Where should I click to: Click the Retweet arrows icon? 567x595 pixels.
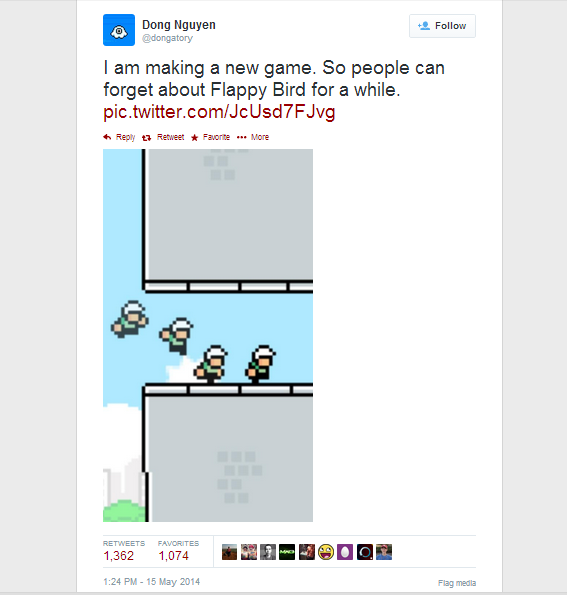point(146,137)
